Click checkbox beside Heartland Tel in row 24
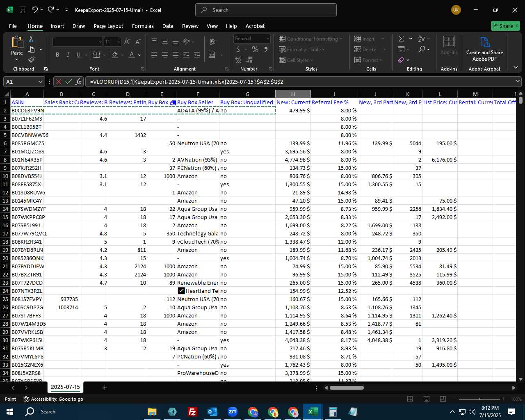The width and height of the screenshot is (525, 420). click(181, 291)
